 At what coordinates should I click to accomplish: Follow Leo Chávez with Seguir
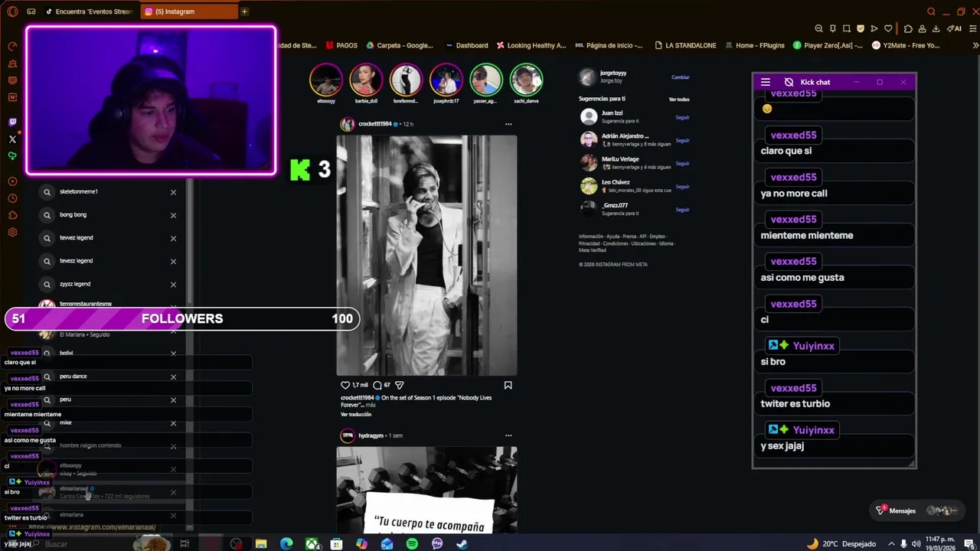(x=682, y=186)
